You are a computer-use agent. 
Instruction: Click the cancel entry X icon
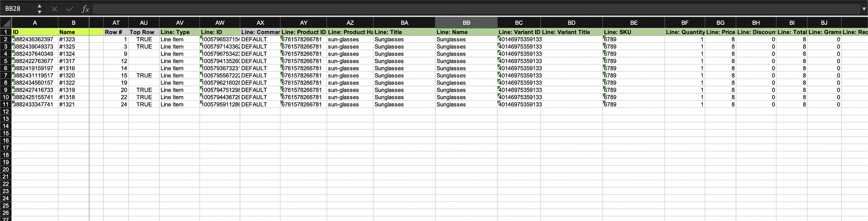[54, 9]
